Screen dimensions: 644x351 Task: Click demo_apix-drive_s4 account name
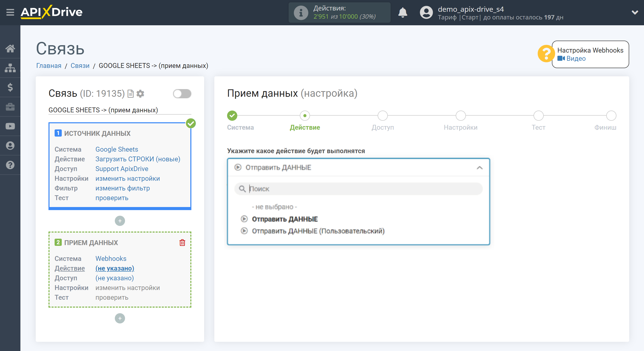click(471, 9)
